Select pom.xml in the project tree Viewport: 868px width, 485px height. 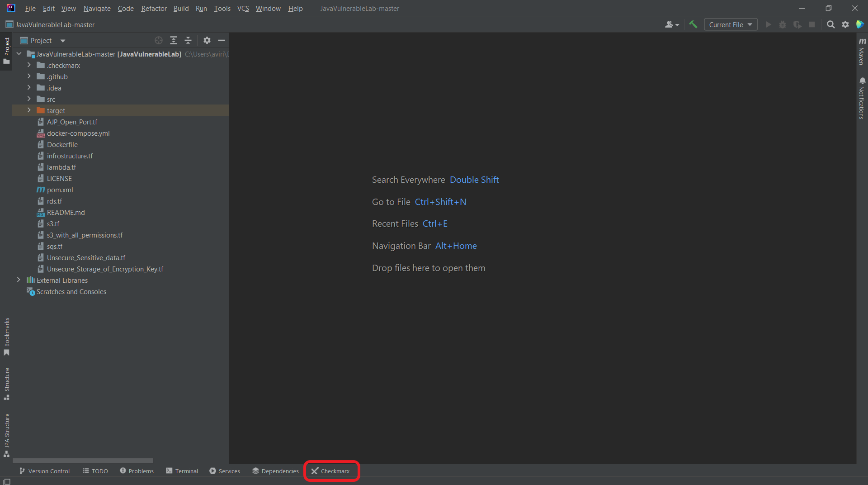pos(60,190)
